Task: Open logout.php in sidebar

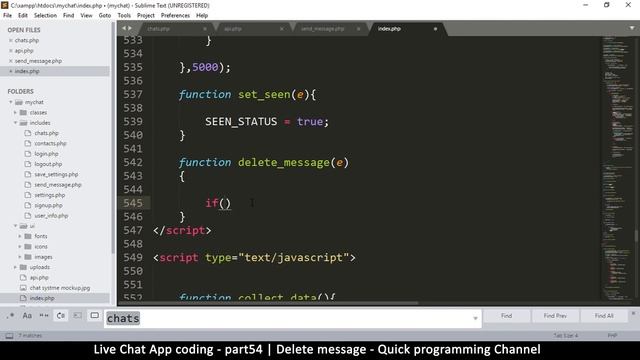Action: tap(48, 164)
